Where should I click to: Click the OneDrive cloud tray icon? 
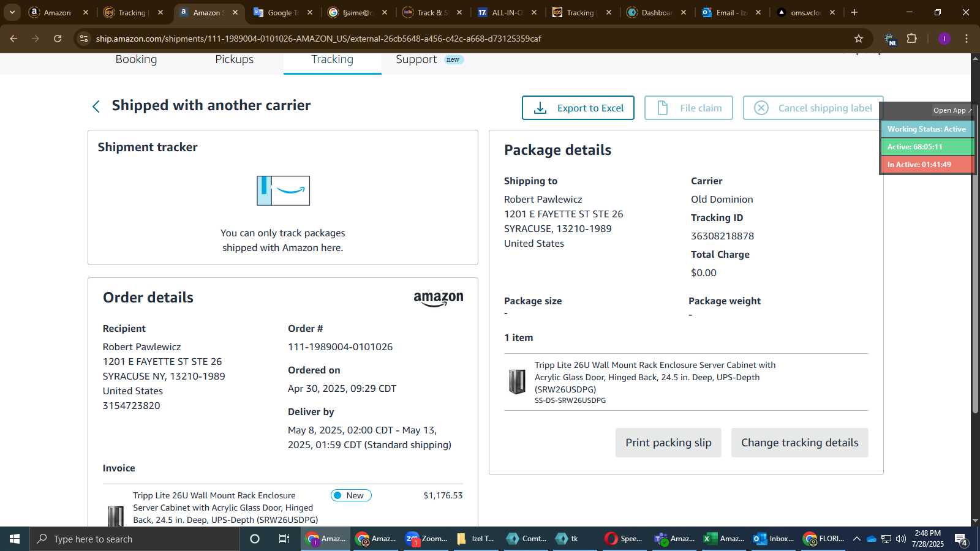pos(872,539)
